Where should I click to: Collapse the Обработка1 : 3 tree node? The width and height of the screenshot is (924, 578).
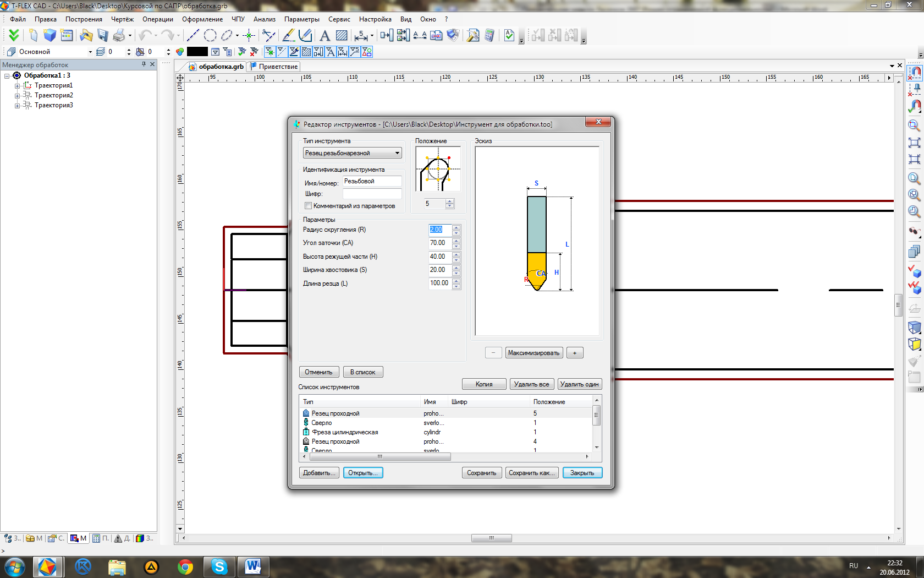coord(7,76)
